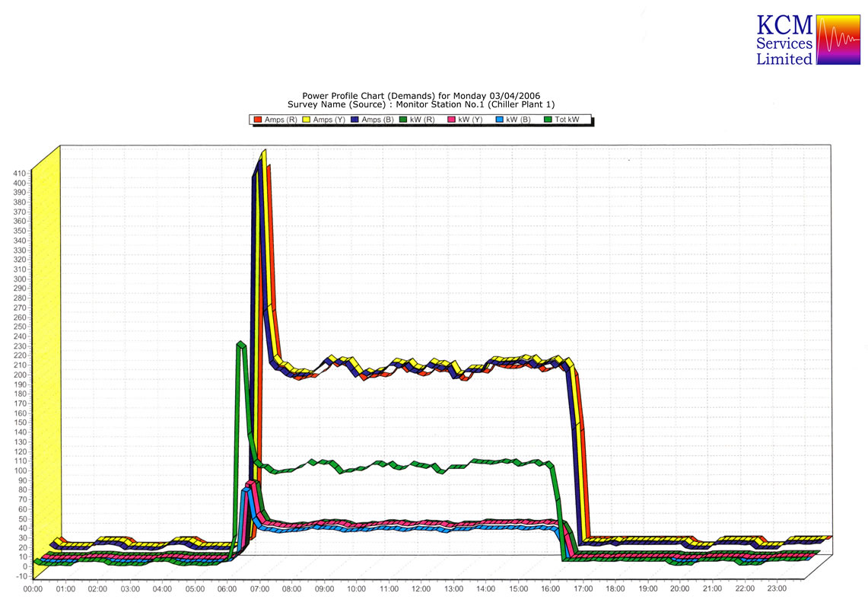
Task: Click the KCM Services Limited logo
Action: point(808,40)
